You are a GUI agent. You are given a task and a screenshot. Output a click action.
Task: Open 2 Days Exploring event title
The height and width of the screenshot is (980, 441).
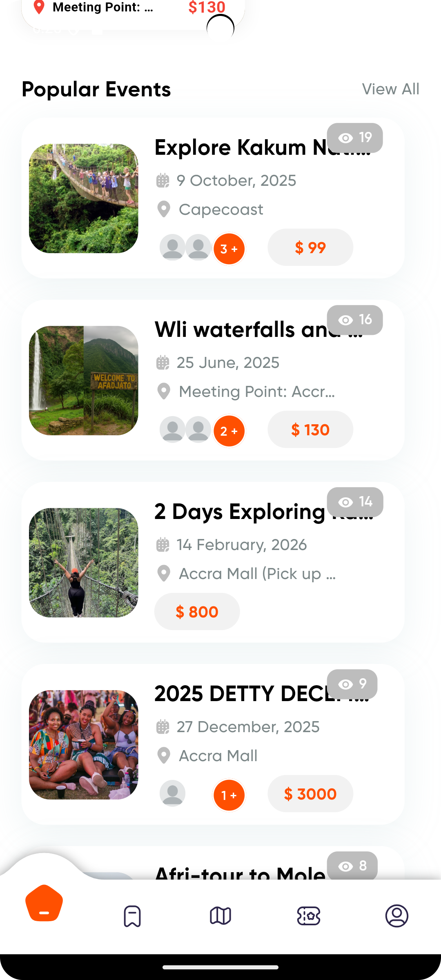pyautogui.click(x=240, y=512)
